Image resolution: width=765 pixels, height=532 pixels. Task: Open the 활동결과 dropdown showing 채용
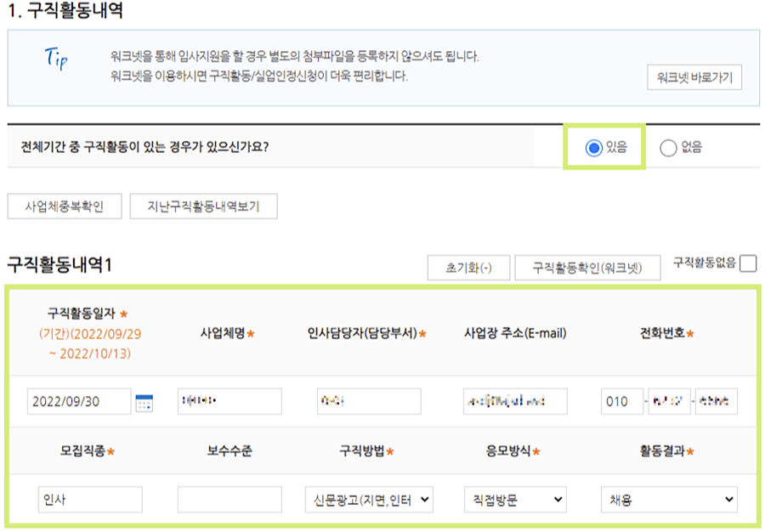[x=668, y=500]
